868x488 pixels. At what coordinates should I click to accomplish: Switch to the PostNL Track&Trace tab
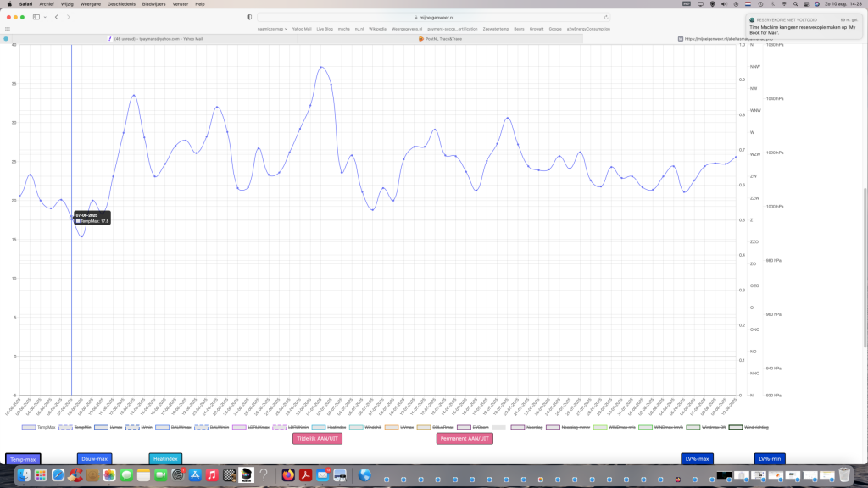tap(440, 39)
